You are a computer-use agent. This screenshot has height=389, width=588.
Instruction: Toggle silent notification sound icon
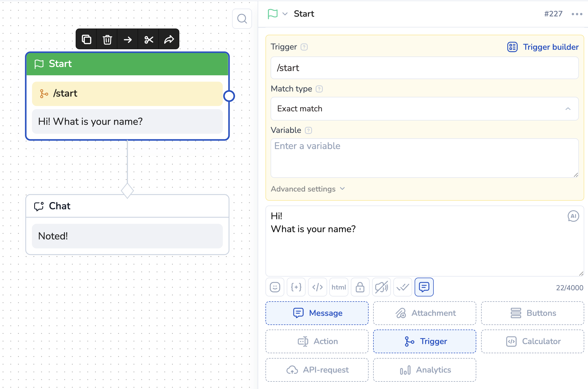(381, 287)
